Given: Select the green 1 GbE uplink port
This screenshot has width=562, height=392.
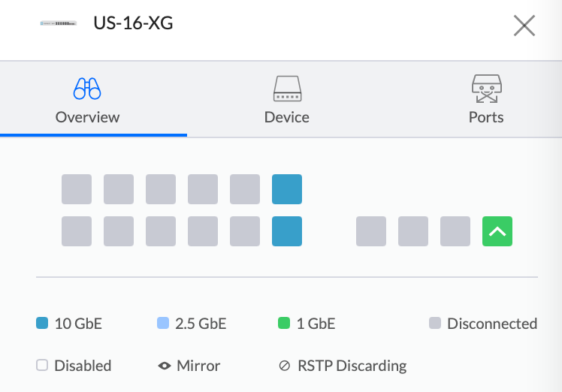Looking at the screenshot, I should 497,232.
